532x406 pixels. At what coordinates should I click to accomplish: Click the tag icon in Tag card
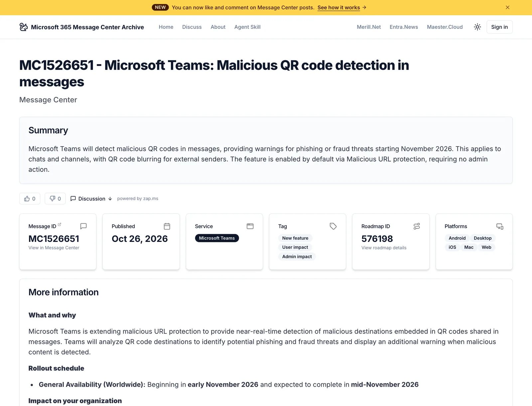pyautogui.click(x=333, y=226)
